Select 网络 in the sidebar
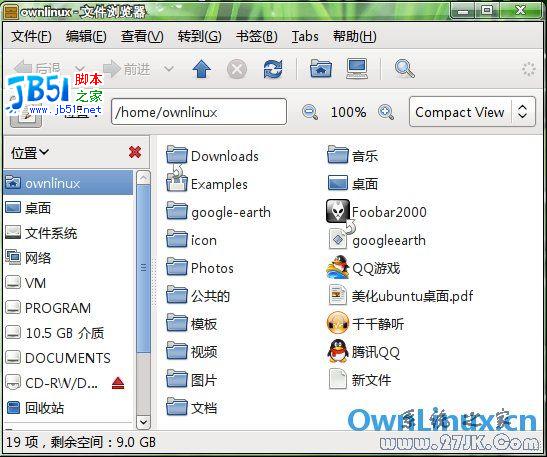 tap(29, 258)
